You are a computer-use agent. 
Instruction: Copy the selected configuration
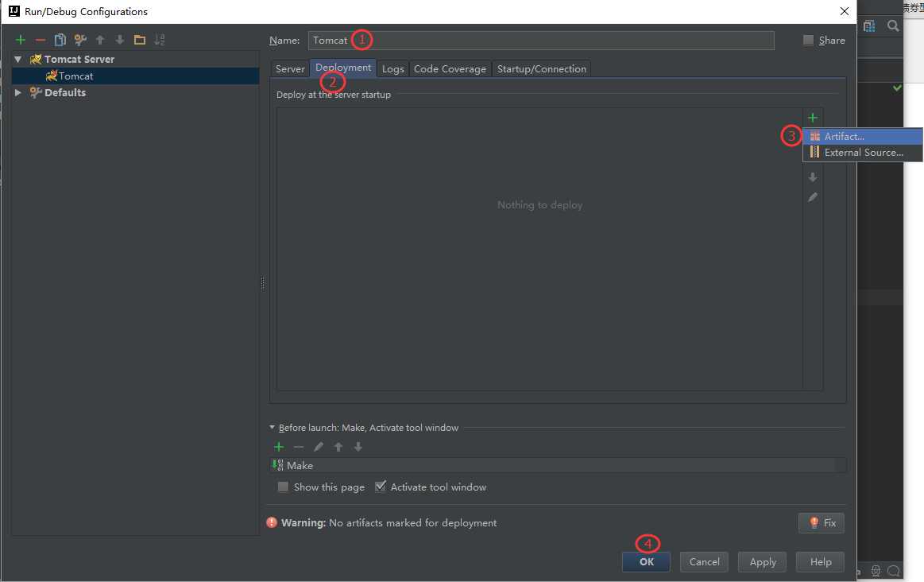(x=60, y=40)
